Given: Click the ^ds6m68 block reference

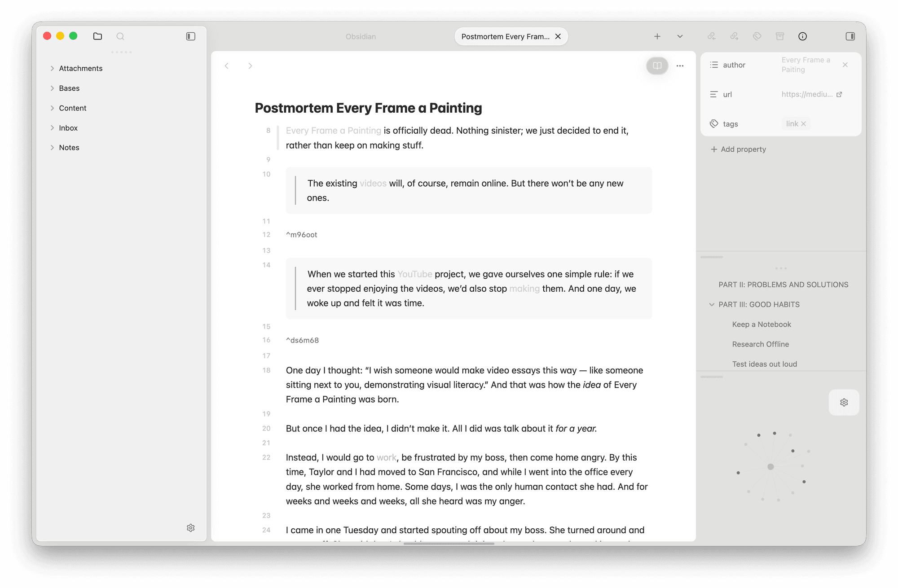Looking at the screenshot, I should point(303,340).
